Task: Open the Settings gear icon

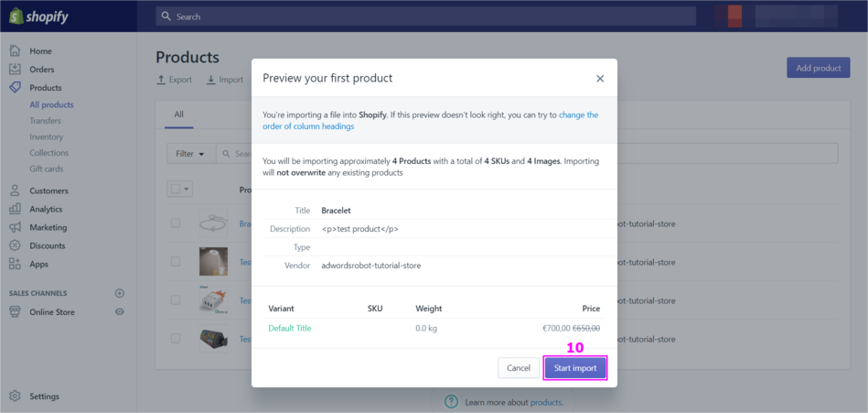Action: click(15, 397)
